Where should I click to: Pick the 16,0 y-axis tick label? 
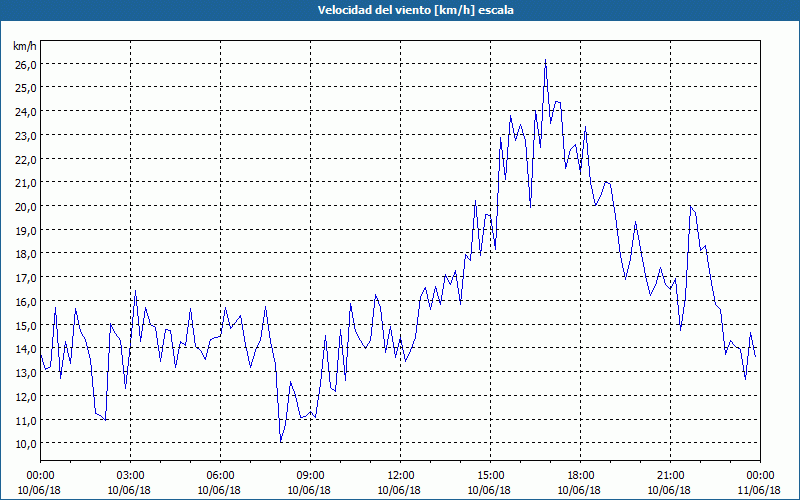pyautogui.click(x=24, y=302)
